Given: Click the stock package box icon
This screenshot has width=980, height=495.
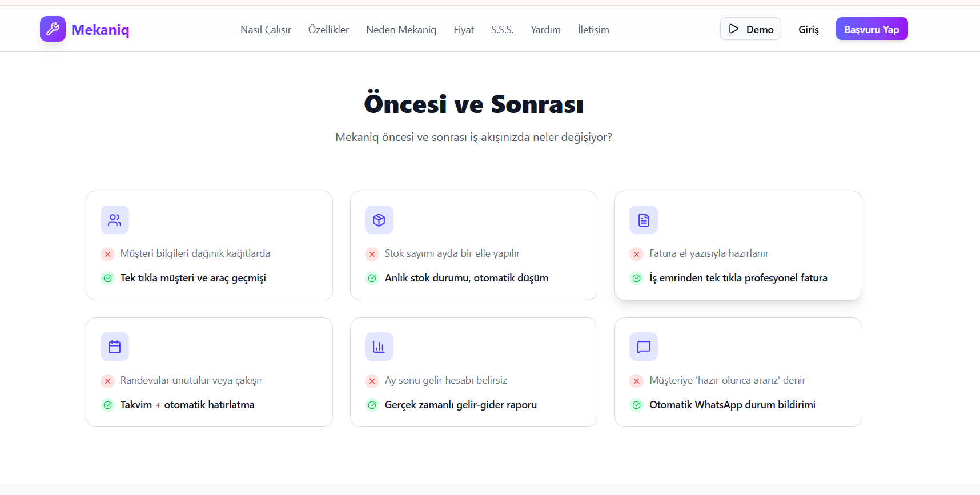Looking at the screenshot, I should pos(379,220).
